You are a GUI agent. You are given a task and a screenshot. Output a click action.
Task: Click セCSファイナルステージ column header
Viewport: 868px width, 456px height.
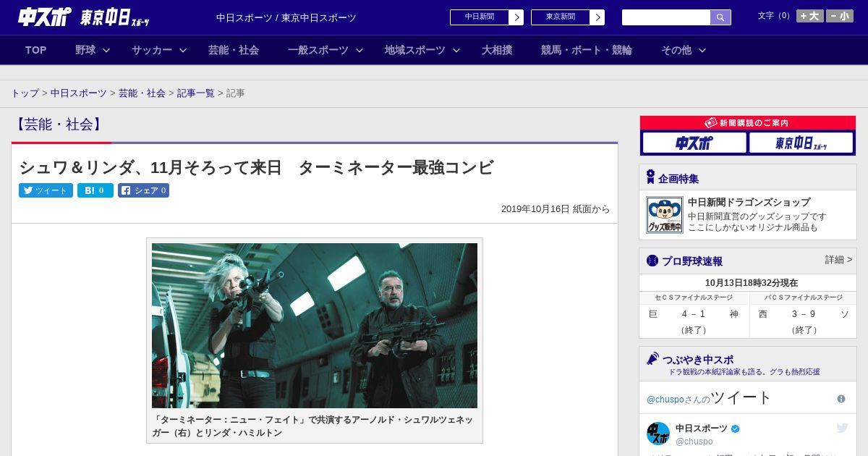[x=694, y=297]
